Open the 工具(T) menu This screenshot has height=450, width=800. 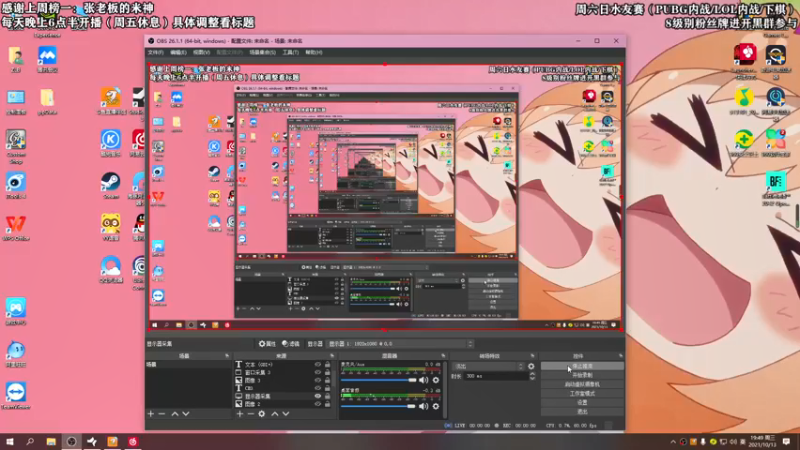point(290,53)
